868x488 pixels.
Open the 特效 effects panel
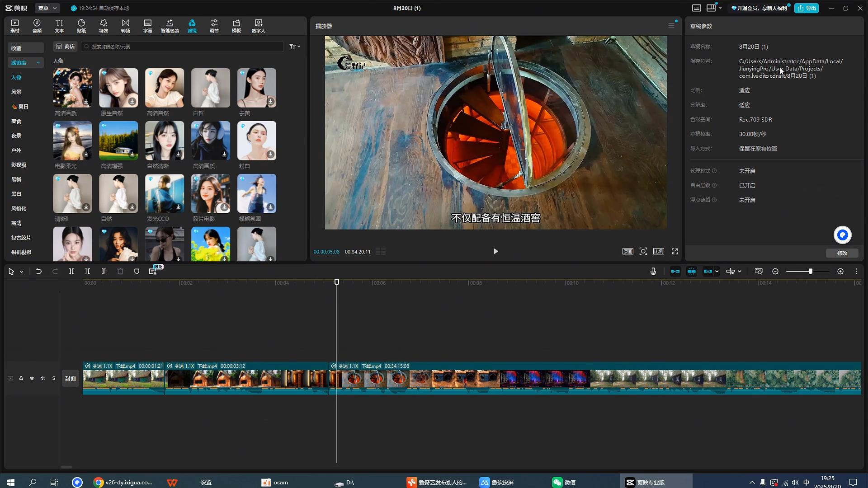[104, 26]
